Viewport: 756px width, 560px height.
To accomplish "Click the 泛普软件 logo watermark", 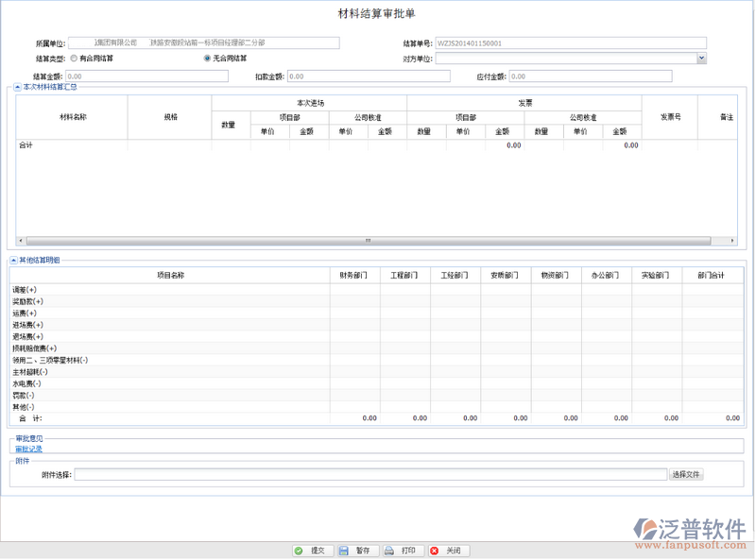I will 691,533.
